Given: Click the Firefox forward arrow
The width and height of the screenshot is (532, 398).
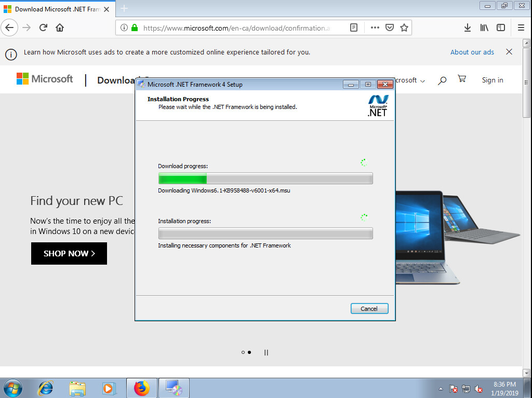Looking at the screenshot, I should click(26, 28).
